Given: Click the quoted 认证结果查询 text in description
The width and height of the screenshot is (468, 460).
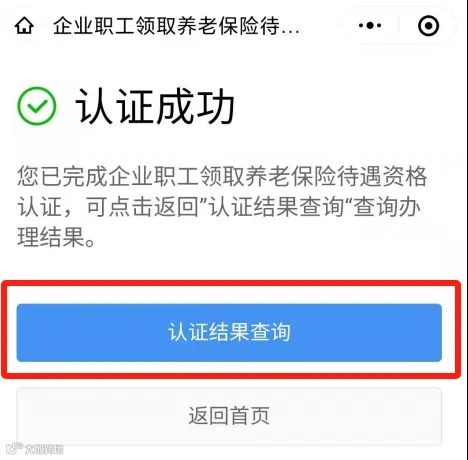Looking at the screenshot, I should point(277,207).
